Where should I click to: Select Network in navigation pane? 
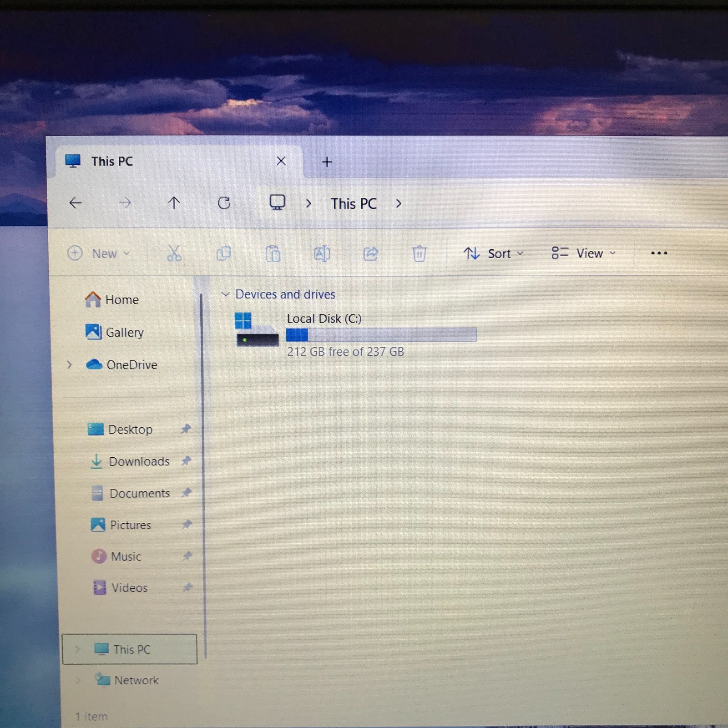tap(127, 680)
